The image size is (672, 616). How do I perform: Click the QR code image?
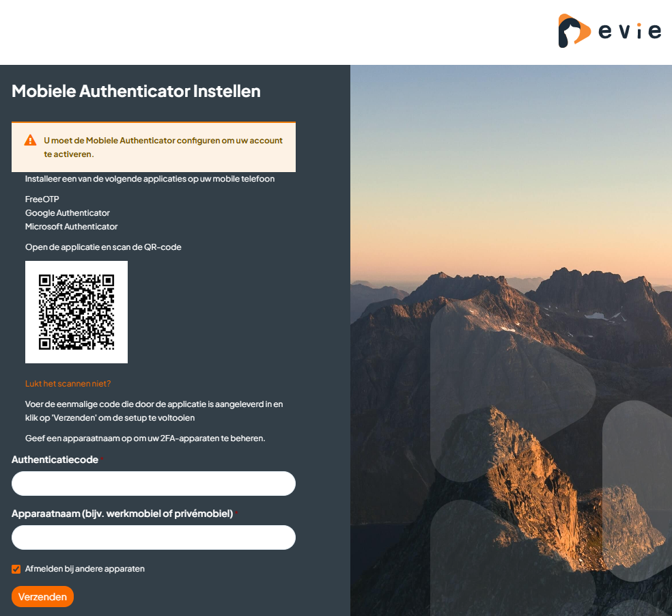pyautogui.click(x=76, y=312)
